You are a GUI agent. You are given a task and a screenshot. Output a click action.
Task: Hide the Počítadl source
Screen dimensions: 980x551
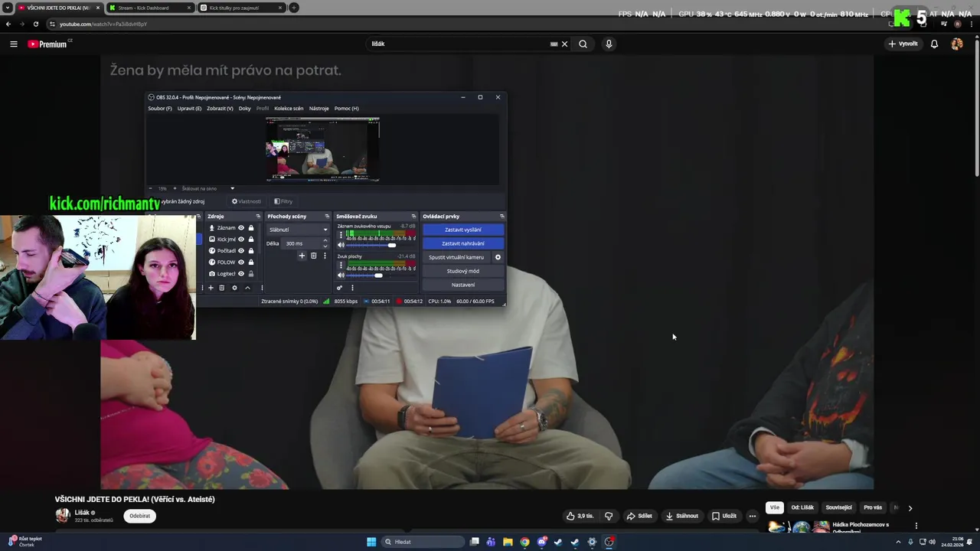(x=241, y=250)
